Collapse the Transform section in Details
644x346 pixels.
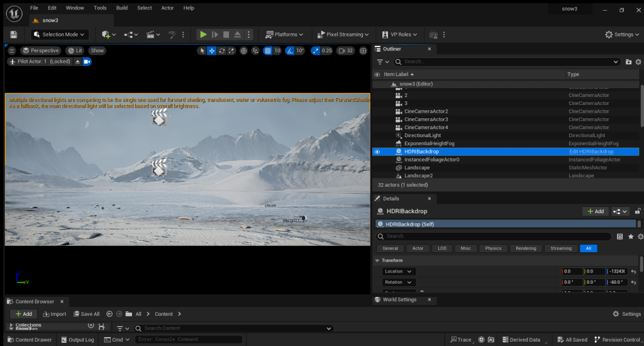click(377, 260)
